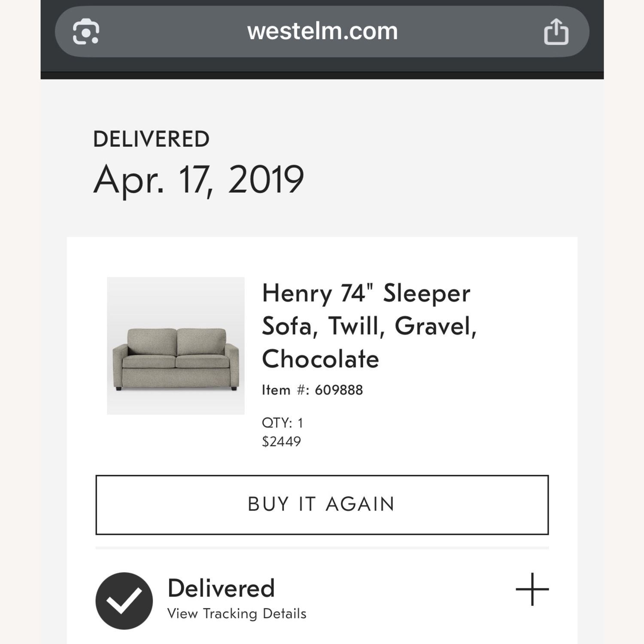The image size is (644, 644).
Task: Click the DELIVERED status heading
Action: tap(151, 137)
